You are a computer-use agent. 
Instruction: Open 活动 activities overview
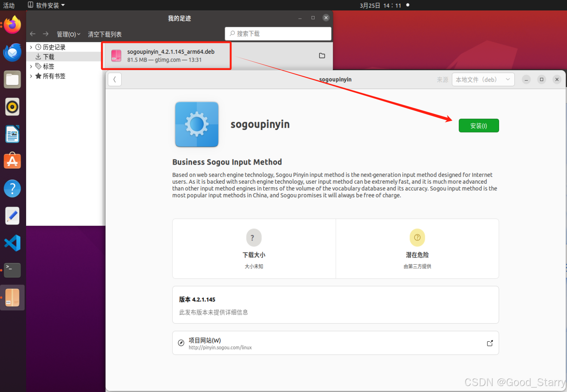pos(9,5)
